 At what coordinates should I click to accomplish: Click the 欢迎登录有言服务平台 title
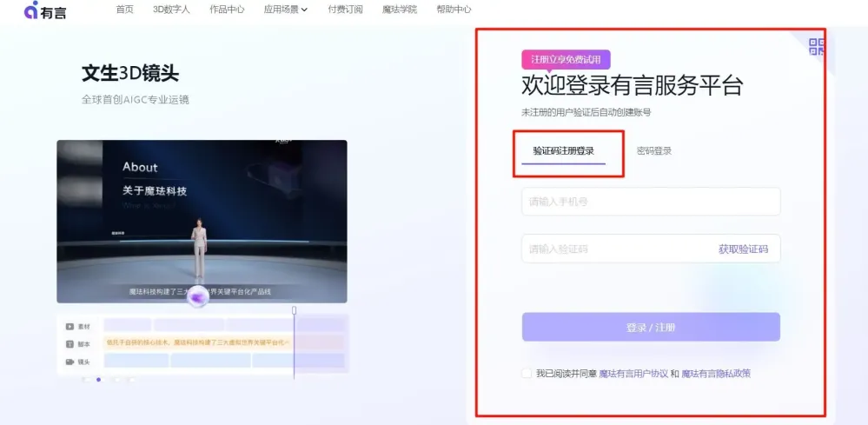coord(633,86)
